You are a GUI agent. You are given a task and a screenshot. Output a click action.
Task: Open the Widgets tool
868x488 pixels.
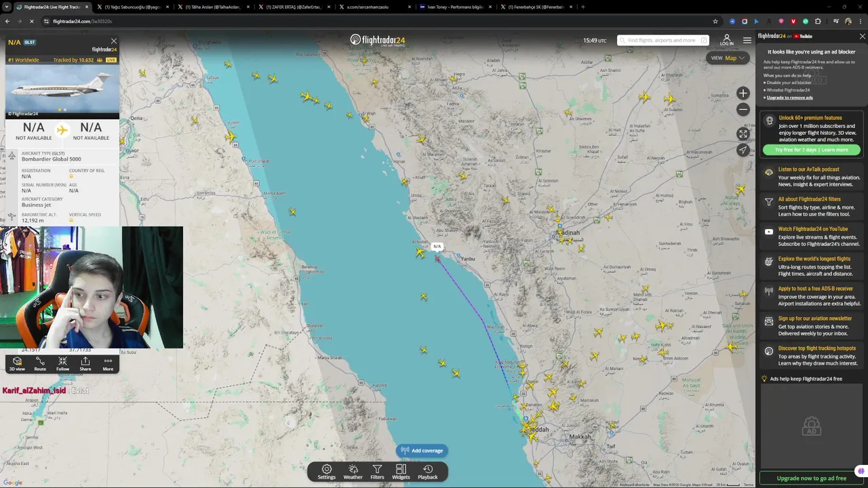click(401, 472)
